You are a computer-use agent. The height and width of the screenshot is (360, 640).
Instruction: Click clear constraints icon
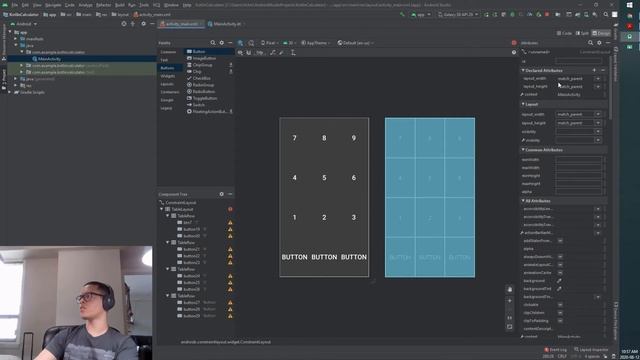(273, 53)
